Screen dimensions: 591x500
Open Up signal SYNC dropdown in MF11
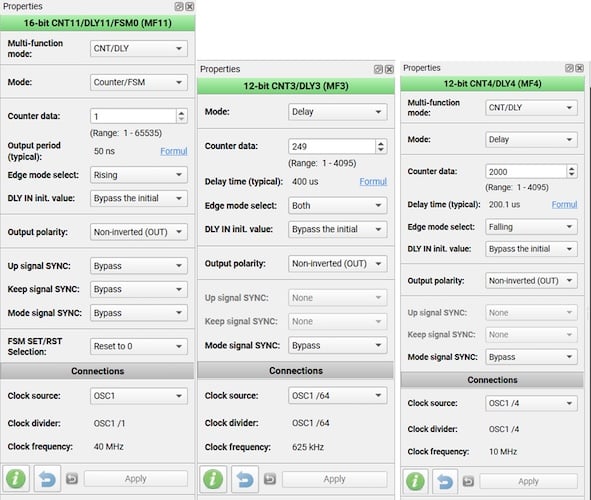coord(139,266)
